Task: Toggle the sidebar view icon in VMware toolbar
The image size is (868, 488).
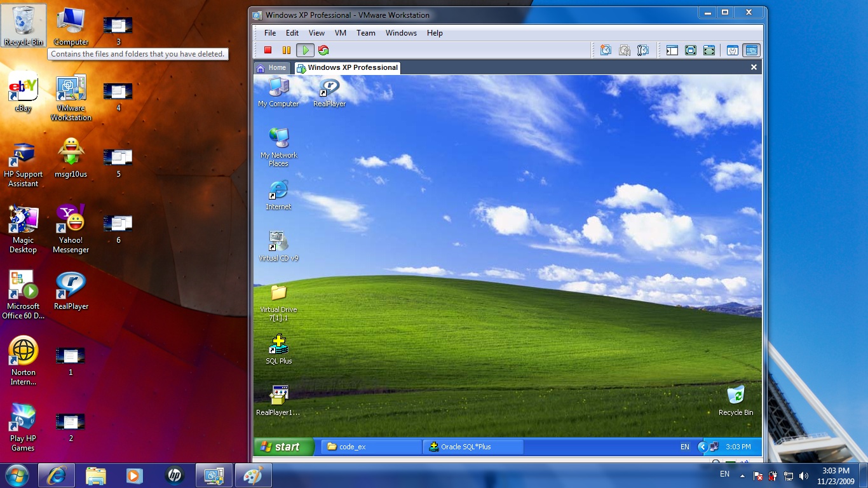Action: click(x=672, y=50)
